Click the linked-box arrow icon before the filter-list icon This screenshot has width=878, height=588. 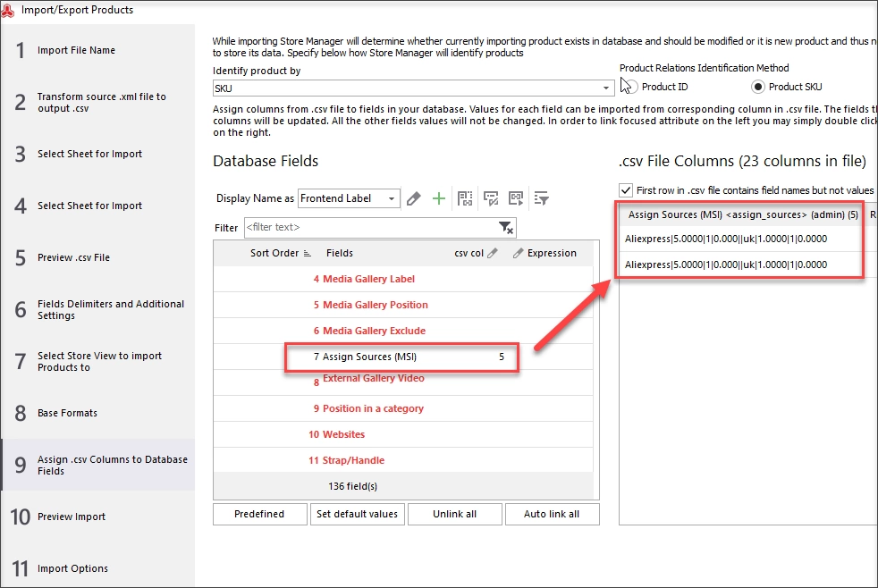pyautogui.click(x=516, y=198)
